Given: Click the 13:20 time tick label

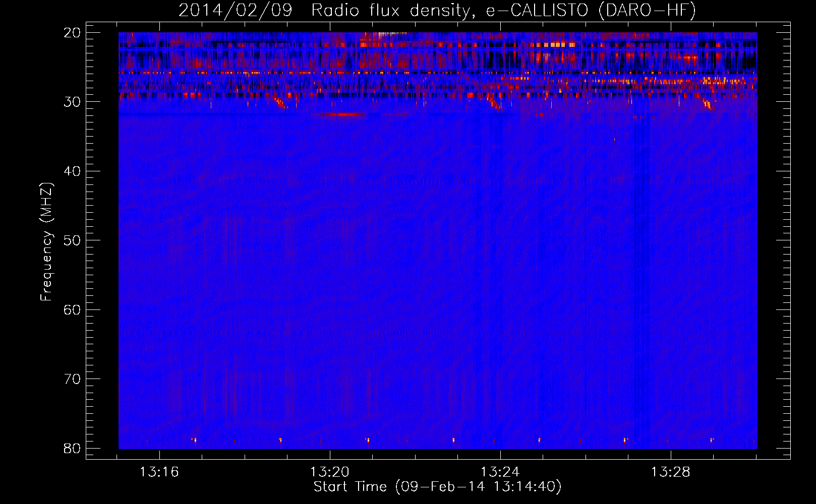Looking at the screenshot, I should (x=329, y=472).
